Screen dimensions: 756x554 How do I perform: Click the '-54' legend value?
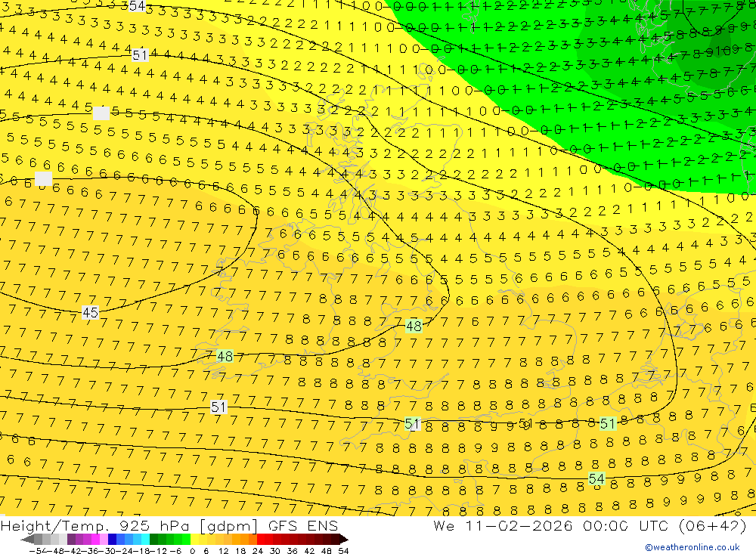tap(38, 551)
